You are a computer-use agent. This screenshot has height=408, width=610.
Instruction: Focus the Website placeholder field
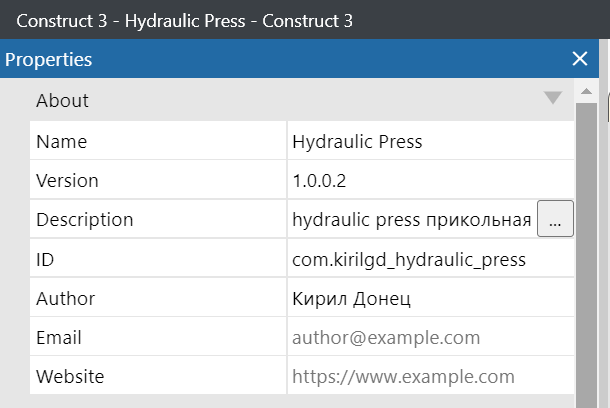[x=431, y=376]
